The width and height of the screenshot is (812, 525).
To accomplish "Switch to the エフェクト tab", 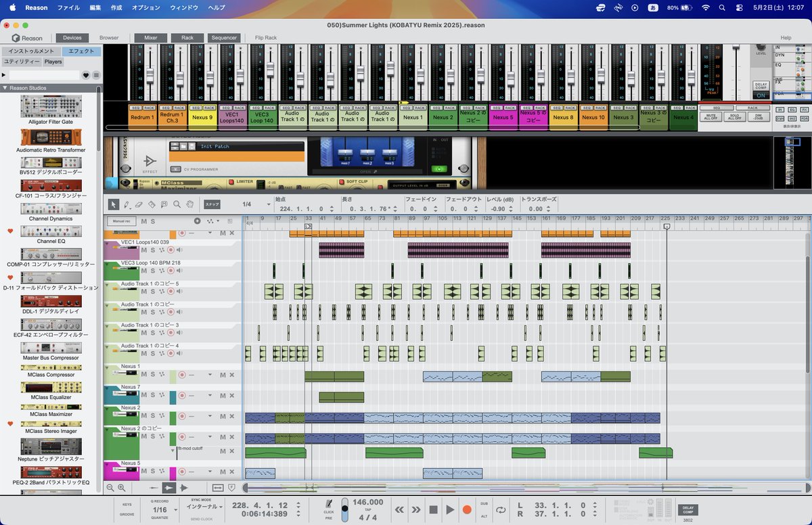I will (x=81, y=51).
